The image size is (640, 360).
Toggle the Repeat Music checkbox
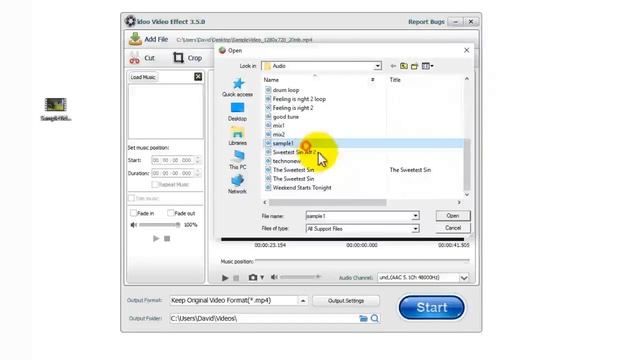(155, 184)
